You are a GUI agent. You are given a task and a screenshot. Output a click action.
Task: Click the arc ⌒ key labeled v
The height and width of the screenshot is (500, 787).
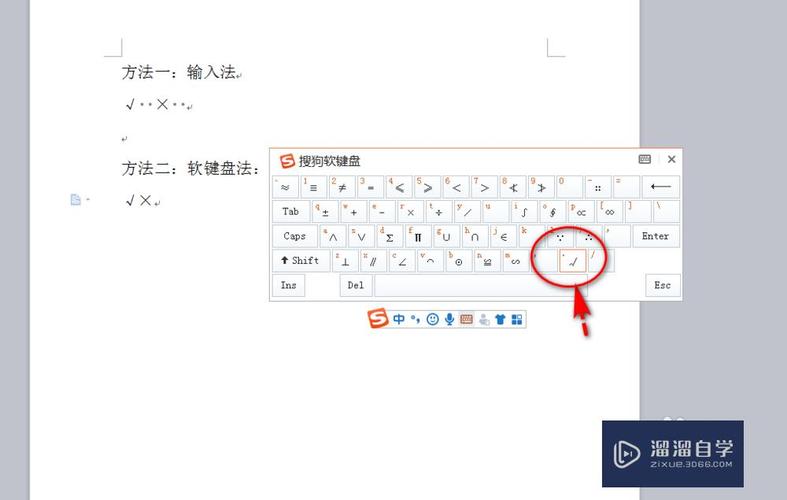tap(431, 261)
